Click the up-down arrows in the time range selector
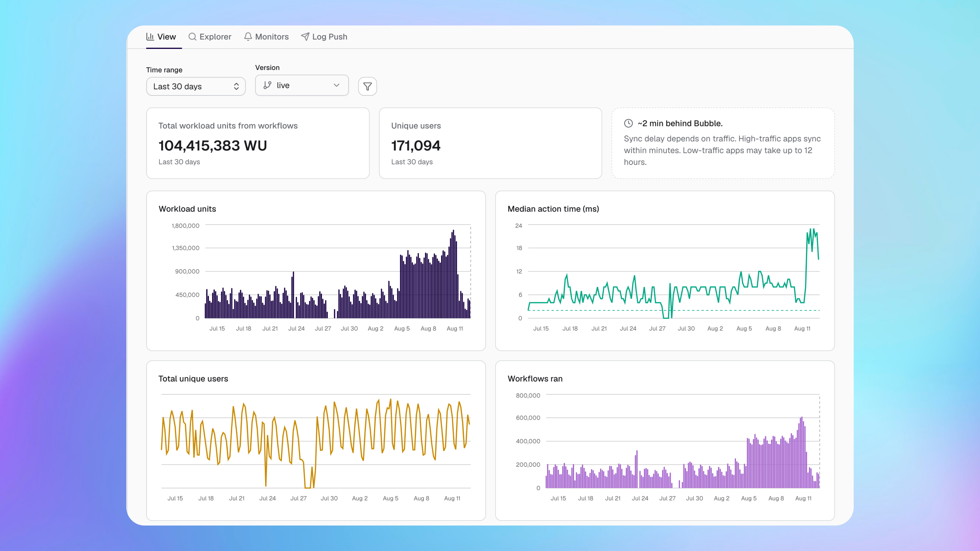This screenshot has width=980, height=551. point(236,86)
